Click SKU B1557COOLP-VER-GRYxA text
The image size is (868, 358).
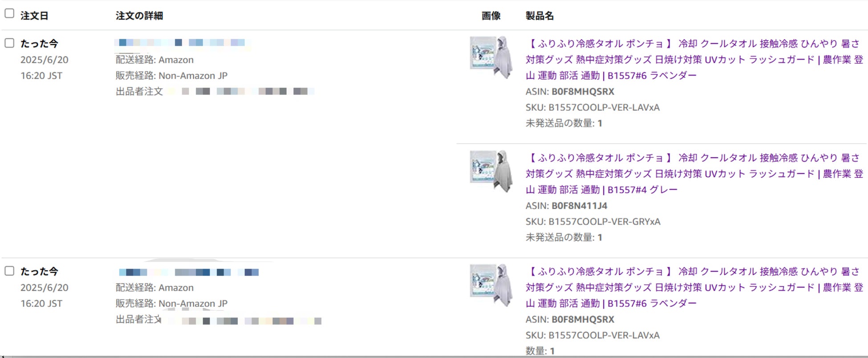click(x=593, y=221)
